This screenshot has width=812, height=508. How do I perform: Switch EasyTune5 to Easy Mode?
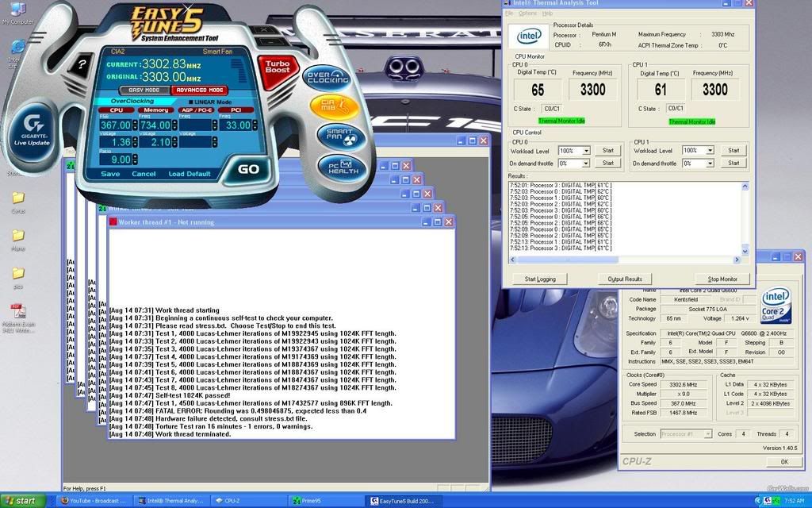[144, 90]
